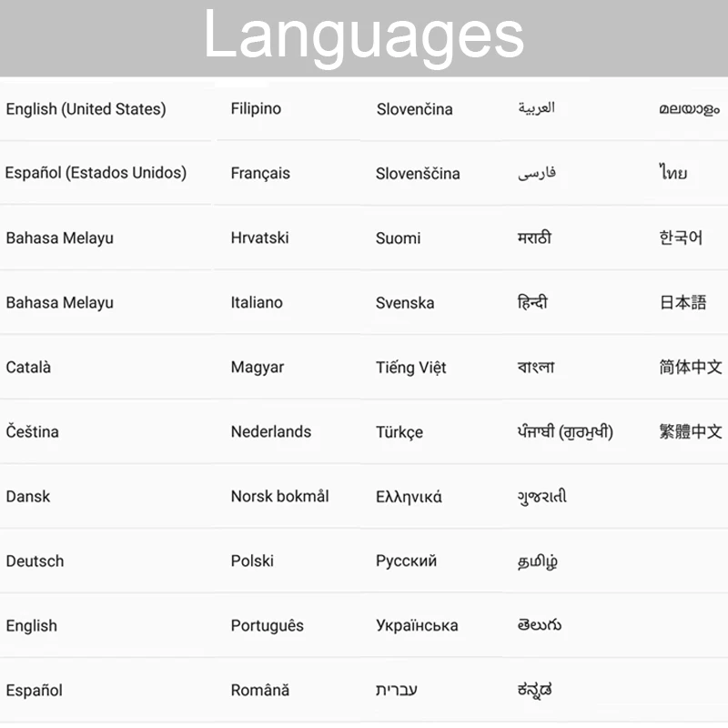Choose Magyar language

pos(258,368)
